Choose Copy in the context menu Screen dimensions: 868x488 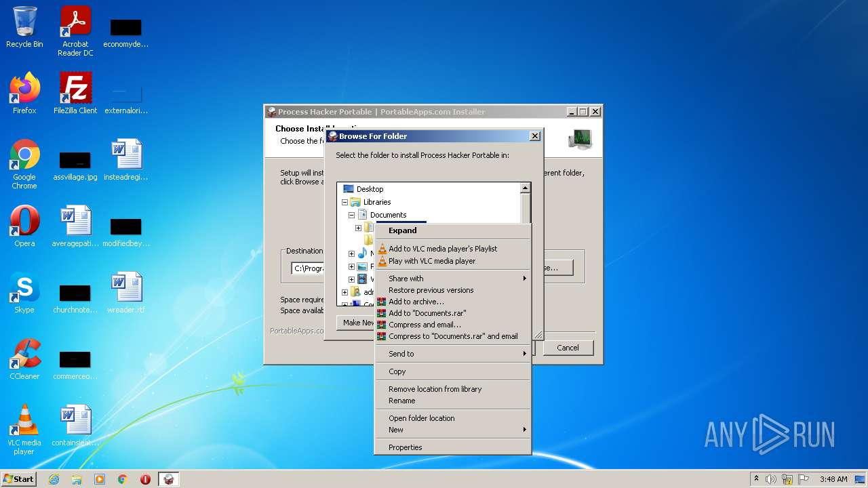[452, 371]
